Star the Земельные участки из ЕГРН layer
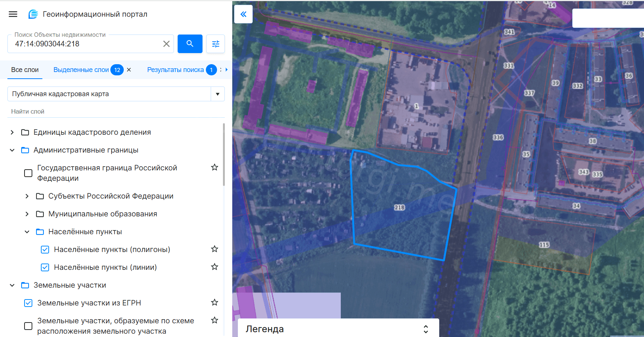The width and height of the screenshot is (644, 337). pyautogui.click(x=214, y=302)
